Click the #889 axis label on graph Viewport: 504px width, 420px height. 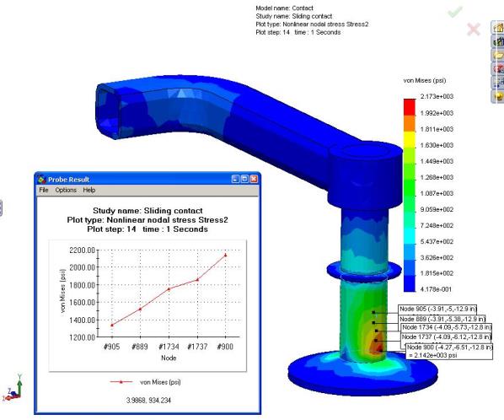tap(140, 347)
